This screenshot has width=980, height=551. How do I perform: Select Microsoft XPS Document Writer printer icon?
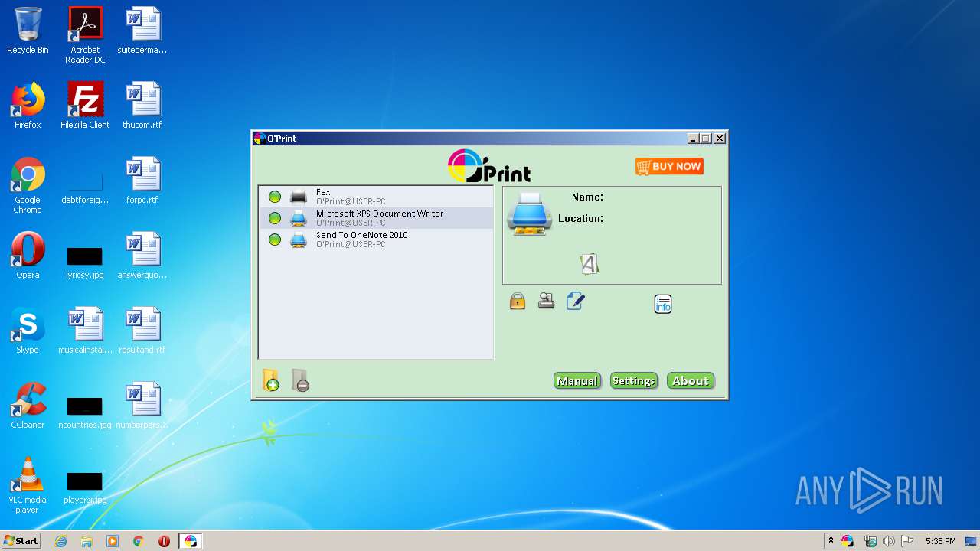[x=299, y=219]
